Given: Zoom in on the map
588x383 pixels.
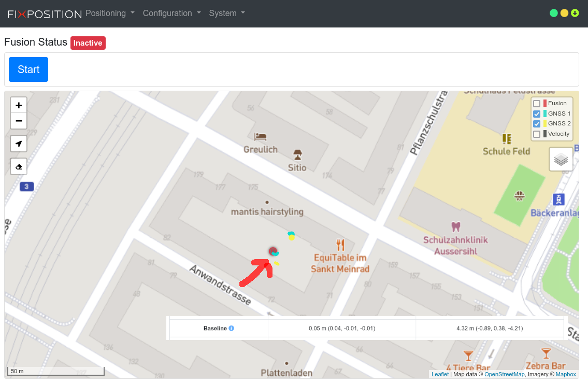Looking at the screenshot, I should pyautogui.click(x=19, y=105).
